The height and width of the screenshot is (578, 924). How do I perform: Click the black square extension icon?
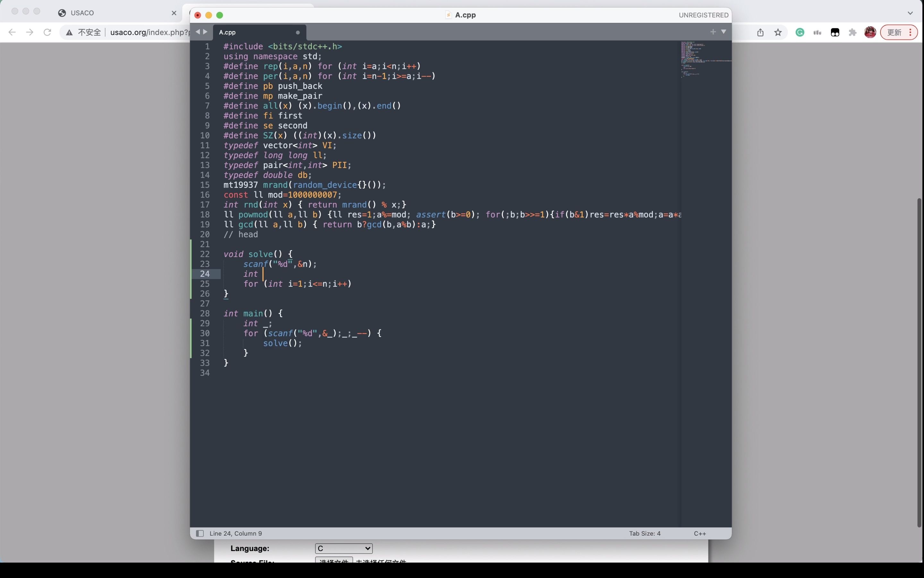click(835, 32)
